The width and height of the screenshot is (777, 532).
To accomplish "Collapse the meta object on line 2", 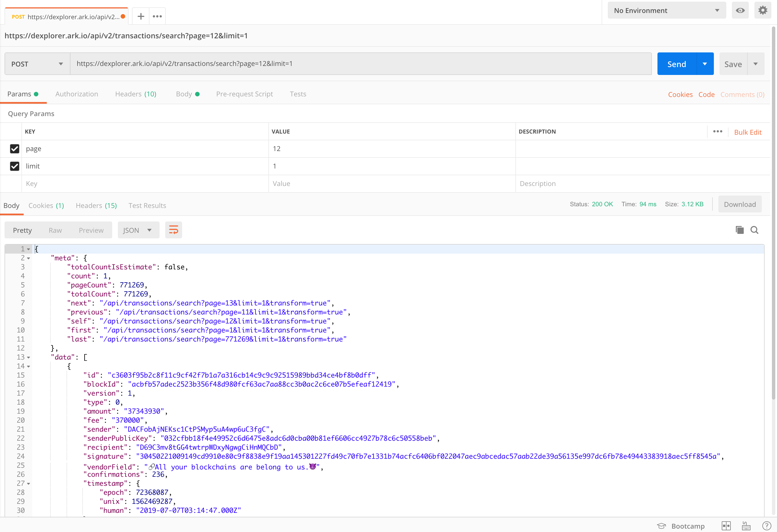I will click(x=28, y=258).
